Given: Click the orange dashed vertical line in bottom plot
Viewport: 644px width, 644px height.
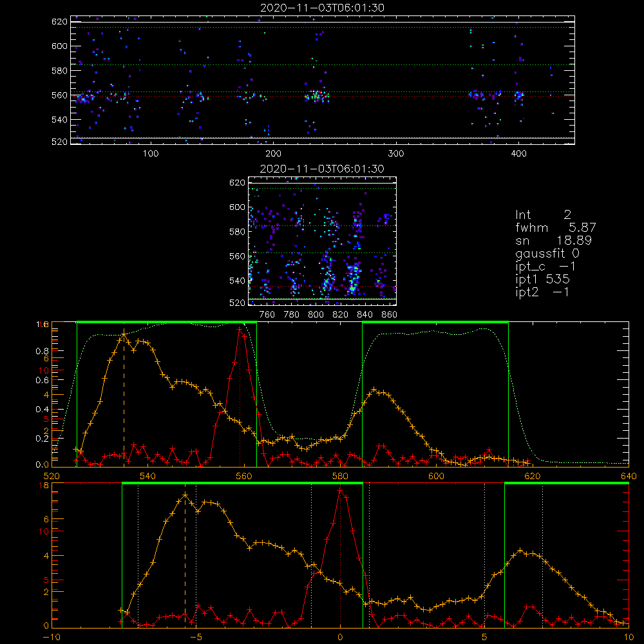Looking at the screenshot, I should pyautogui.click(x=185, y=561).
